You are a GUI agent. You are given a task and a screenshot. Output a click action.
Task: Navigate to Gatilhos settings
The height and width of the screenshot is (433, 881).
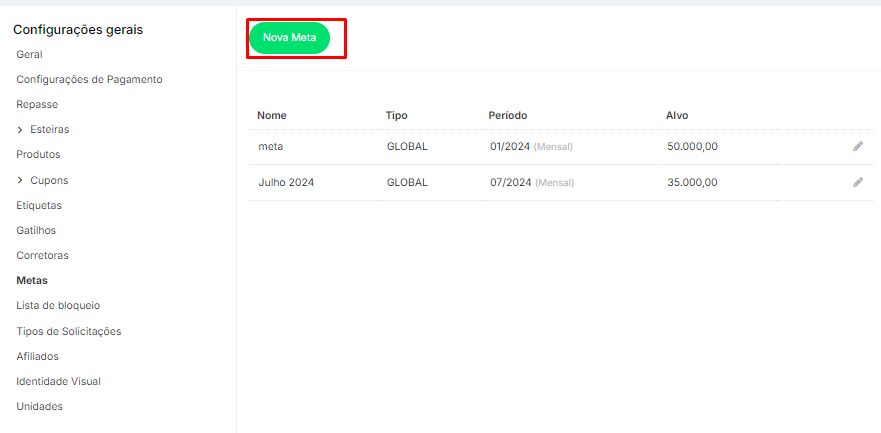36,230
